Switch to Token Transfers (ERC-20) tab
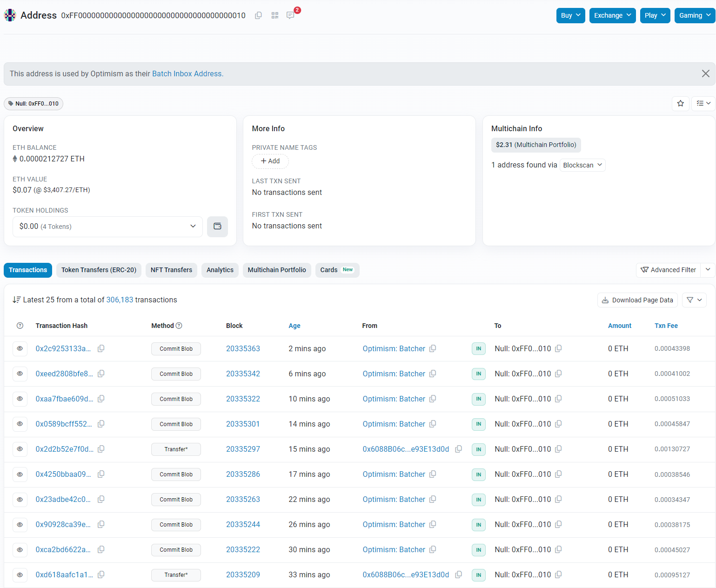 (99, 270)
